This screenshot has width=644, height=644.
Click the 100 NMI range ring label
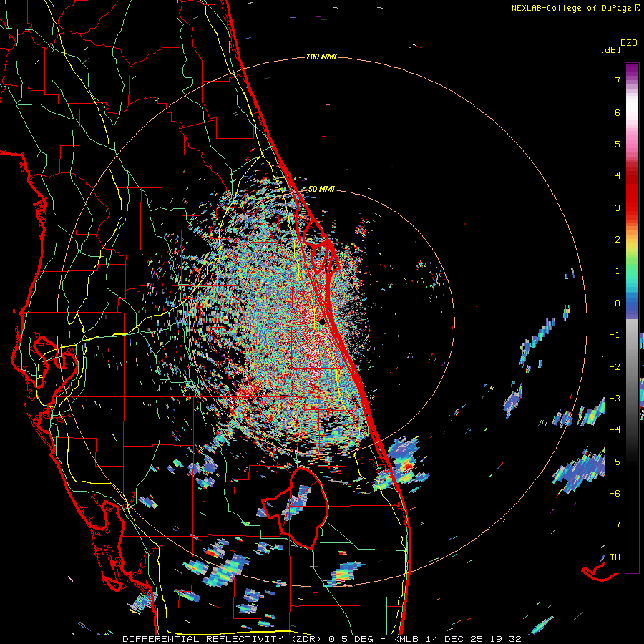pos(321,57)
